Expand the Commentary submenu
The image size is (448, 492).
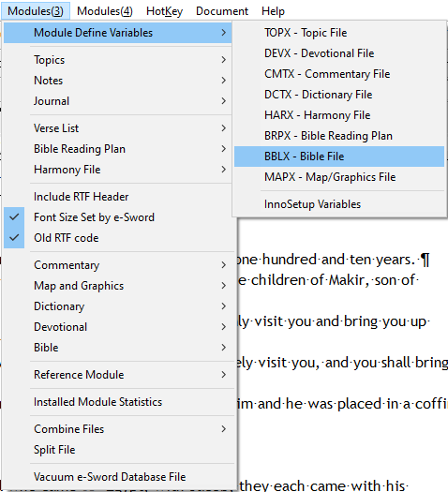click(118, 265)
